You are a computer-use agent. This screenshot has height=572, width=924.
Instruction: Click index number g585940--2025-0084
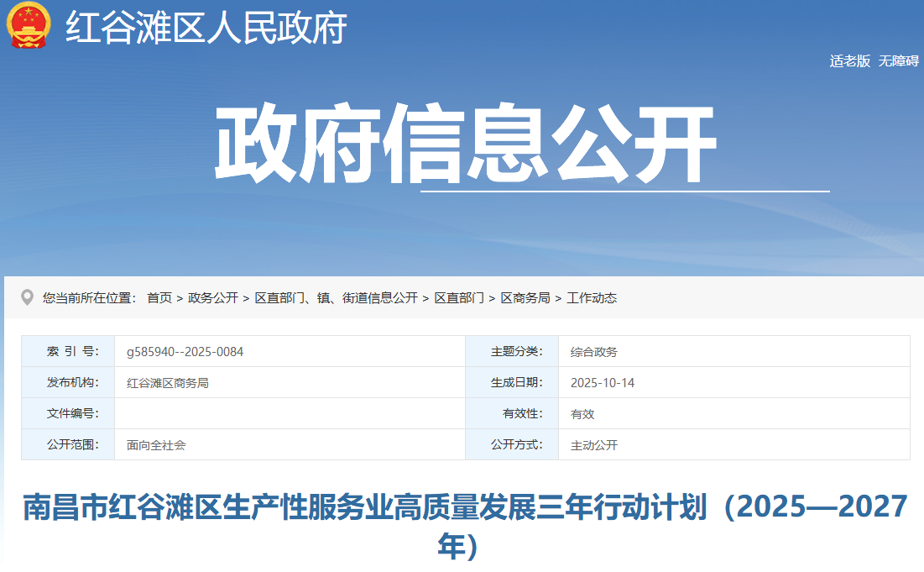pos(185,352)
